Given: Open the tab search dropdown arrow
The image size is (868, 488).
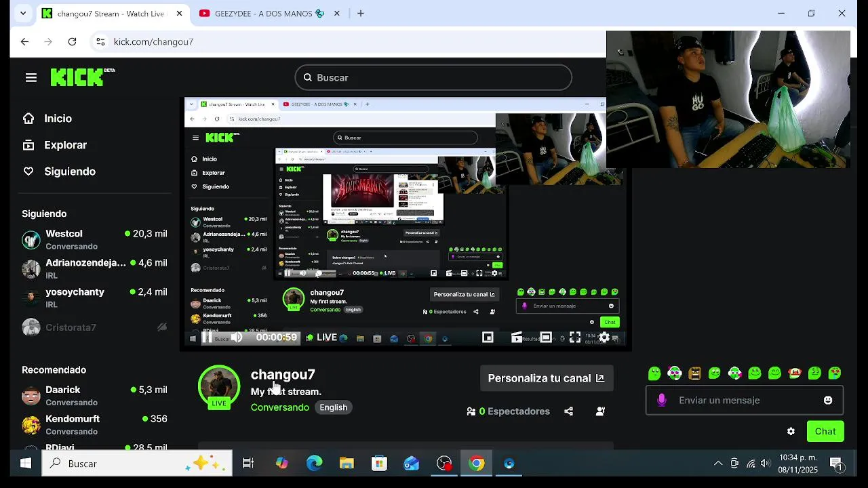Looking at the screenshot, I should tap(23, 14).
